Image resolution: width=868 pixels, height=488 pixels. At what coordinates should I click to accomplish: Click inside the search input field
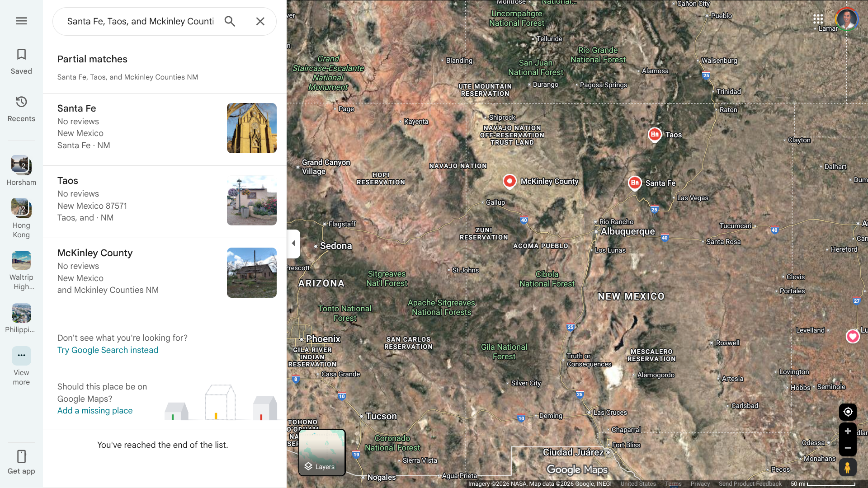point(140,21)
